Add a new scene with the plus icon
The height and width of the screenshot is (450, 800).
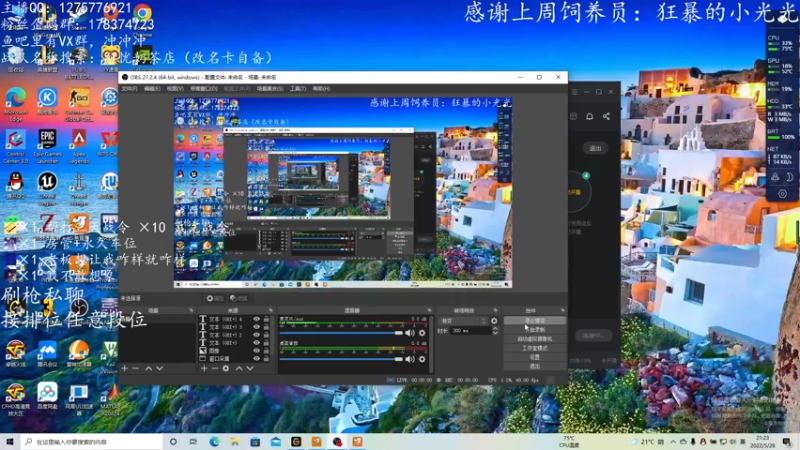pyautogui.click(x=124, y=368)
